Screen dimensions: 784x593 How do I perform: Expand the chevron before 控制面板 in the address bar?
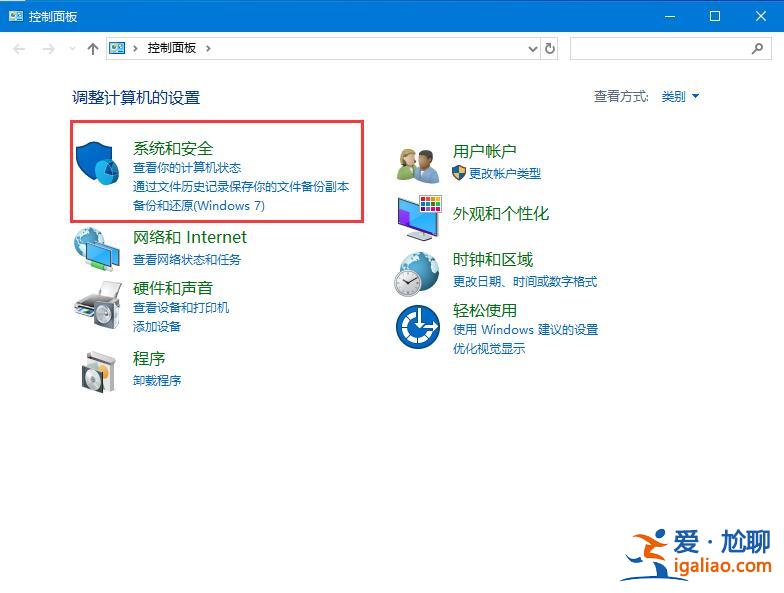(x=135, y=48)
